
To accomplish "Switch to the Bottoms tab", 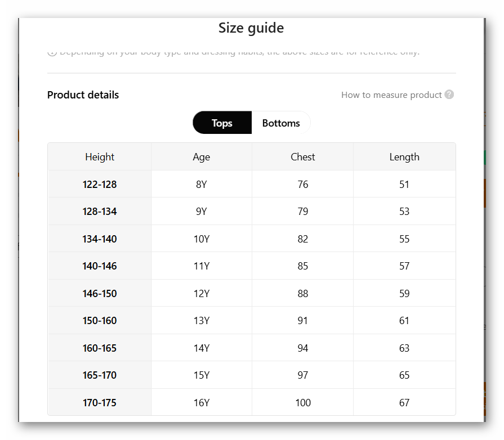I will (281, 123).
